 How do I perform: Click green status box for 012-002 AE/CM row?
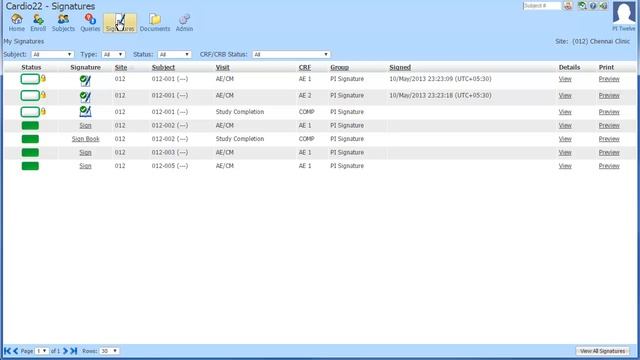(x=30, y=125)
